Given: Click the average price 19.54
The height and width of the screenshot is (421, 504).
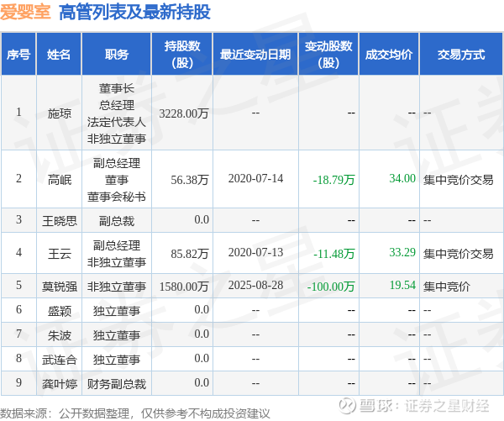Looking at the screenshot, I should point(402,285).
